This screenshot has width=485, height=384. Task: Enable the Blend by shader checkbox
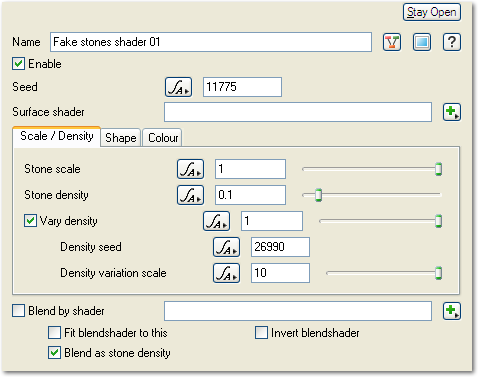pos(18,311)
